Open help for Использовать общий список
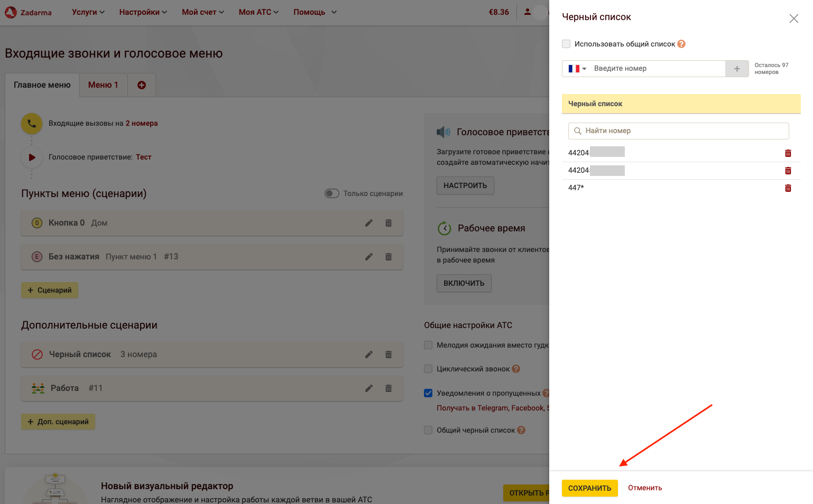The height and width of the screenshot is (504, 813). click(x=681, y=44)
